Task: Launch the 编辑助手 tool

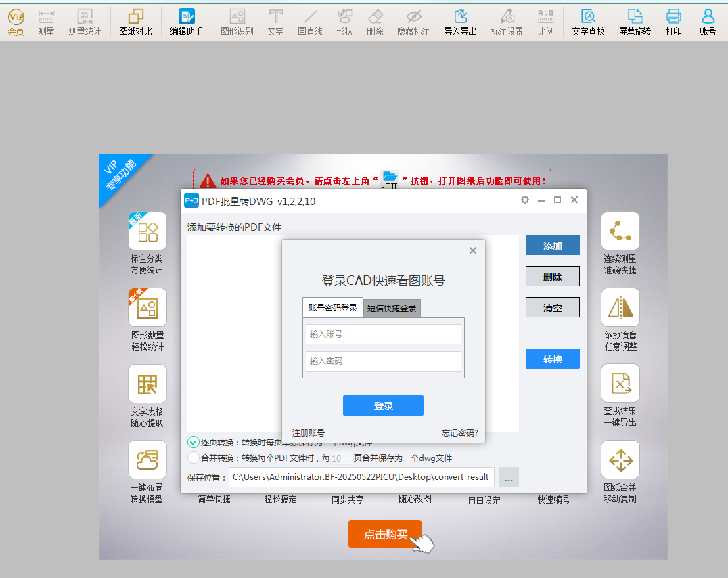Action: click(x=186, y=22)
